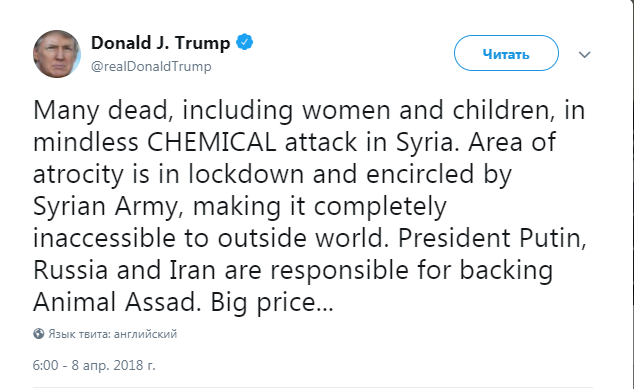
Task: Click 'President Putin' in the tweet text
Action: (492, 238)
